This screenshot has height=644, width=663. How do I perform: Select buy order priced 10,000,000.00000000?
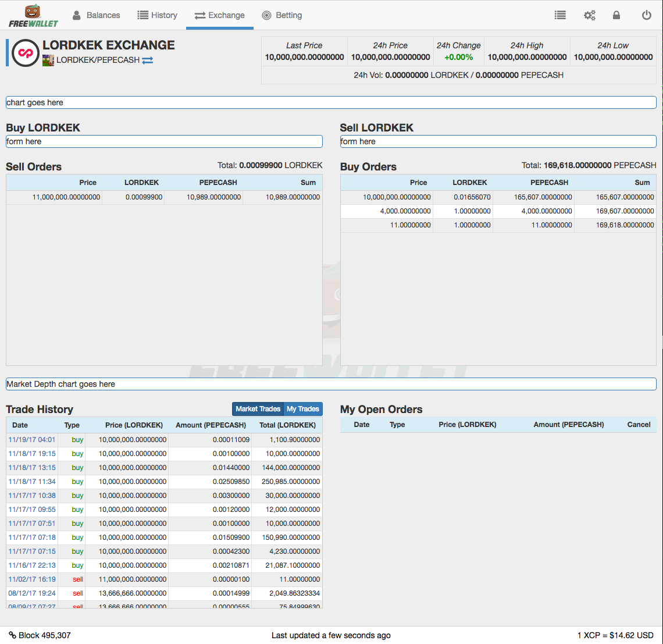(x=498, y=197)
